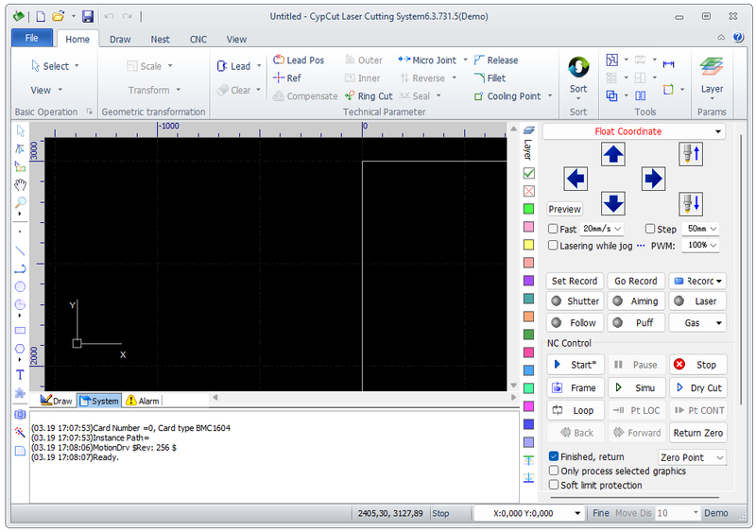Jog laser head left arrow
This screenshot has width=756, height=532.
576,179
